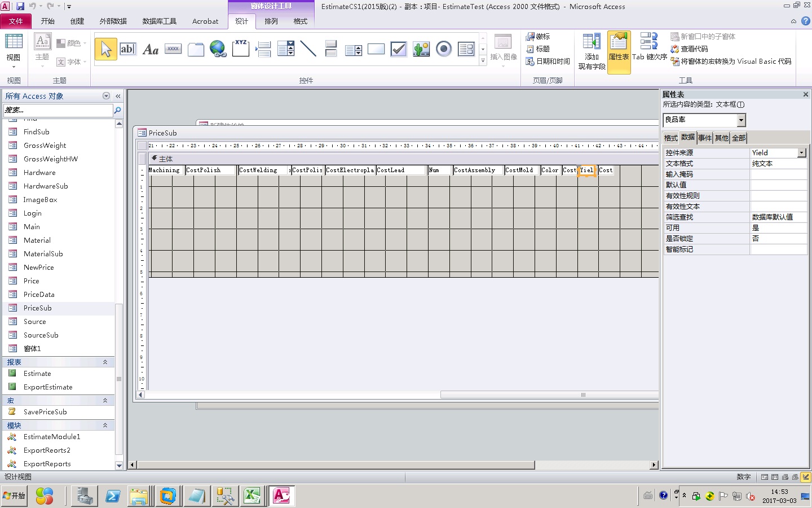Viewport: 812px width, 508px height.
Task: Choose the Hyperlink control with globe icon
Action: click(218, 49)
